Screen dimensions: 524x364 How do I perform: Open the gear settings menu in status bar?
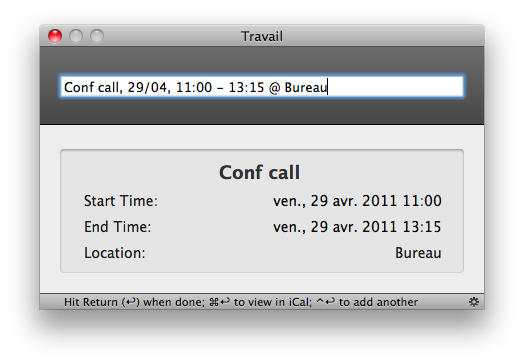tap(474, 302)
